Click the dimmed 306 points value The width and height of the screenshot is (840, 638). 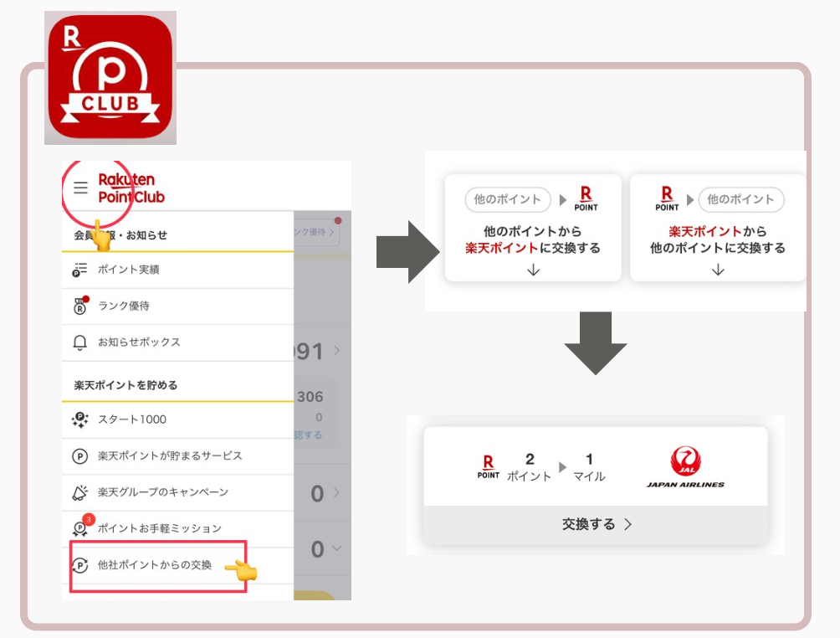[x=310, y=397]
